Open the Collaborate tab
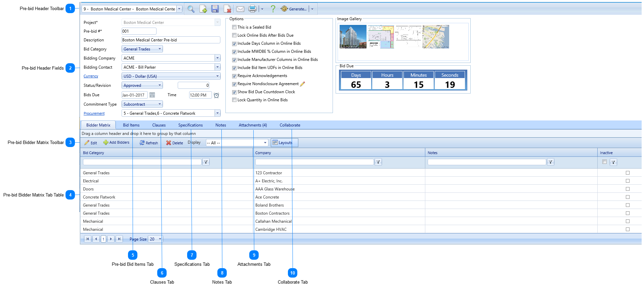The image size is (644, 288). click(x=290, y=125)
